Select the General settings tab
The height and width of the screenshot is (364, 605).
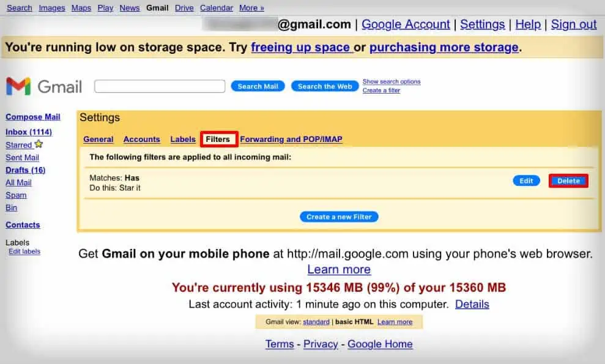pos(98,139)
